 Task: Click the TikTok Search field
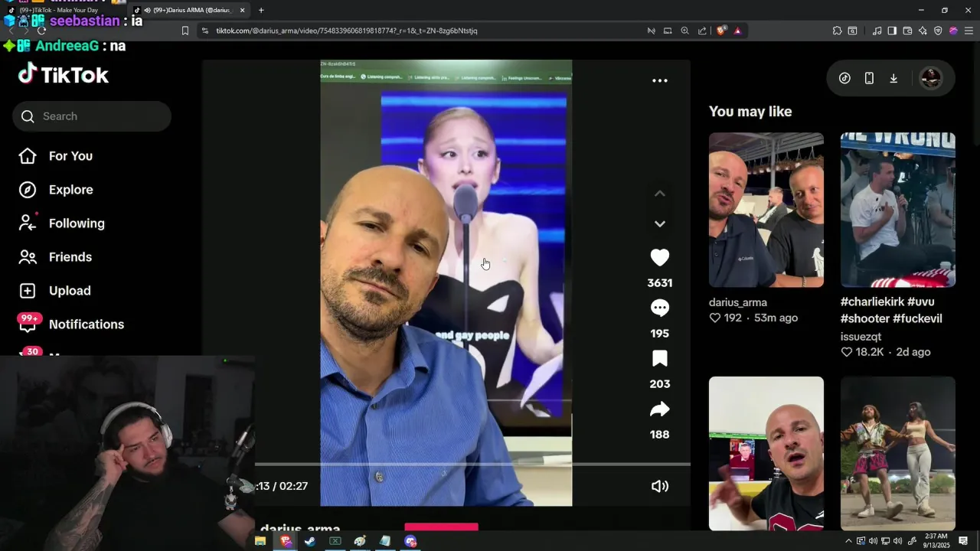[92, 116]
